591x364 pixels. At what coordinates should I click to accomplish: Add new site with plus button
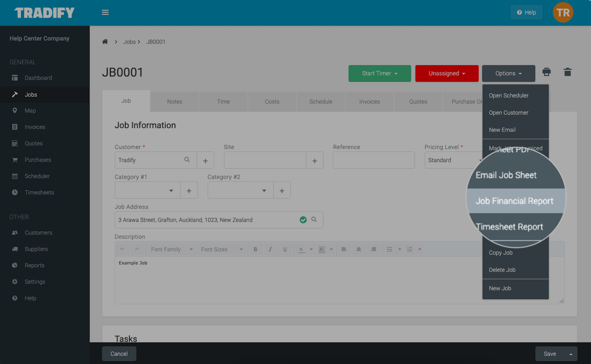pyautogui.click(x=314, y=160)
